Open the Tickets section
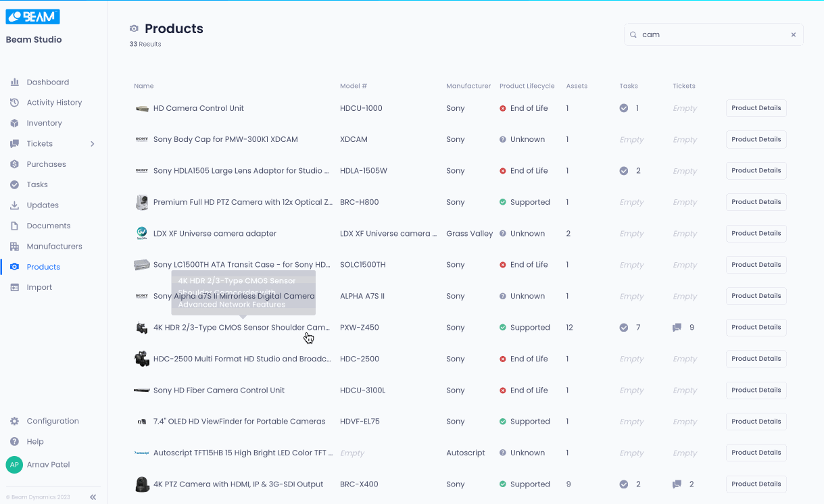 pos(39,144)
